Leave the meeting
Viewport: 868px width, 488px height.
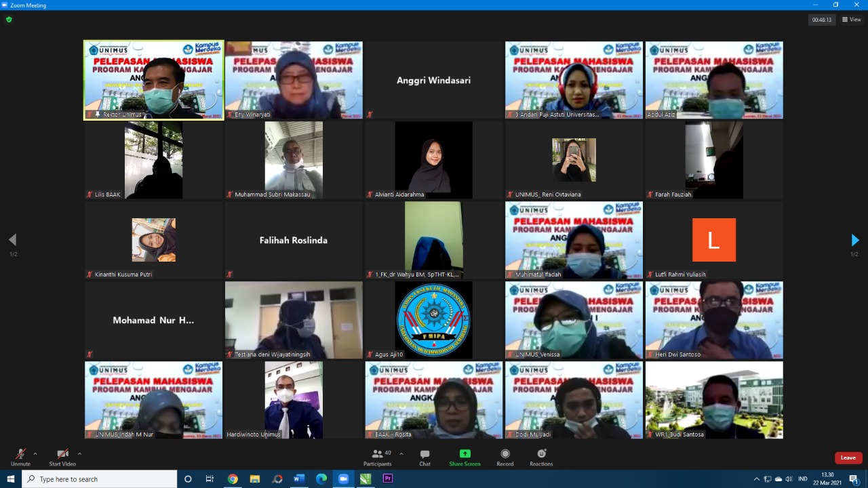point(848,457)
